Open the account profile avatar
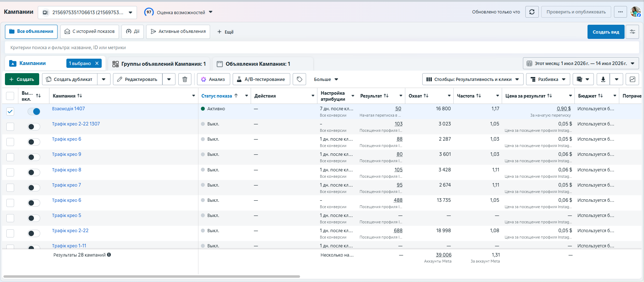Screen dimensions: 644x282 pos(636,12)
